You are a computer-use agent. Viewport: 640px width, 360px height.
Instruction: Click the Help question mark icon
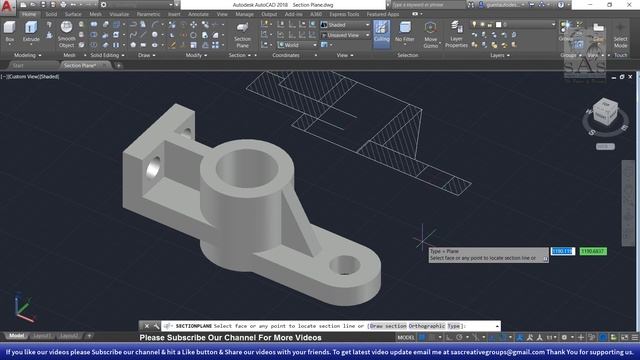[x=561, y=5]
